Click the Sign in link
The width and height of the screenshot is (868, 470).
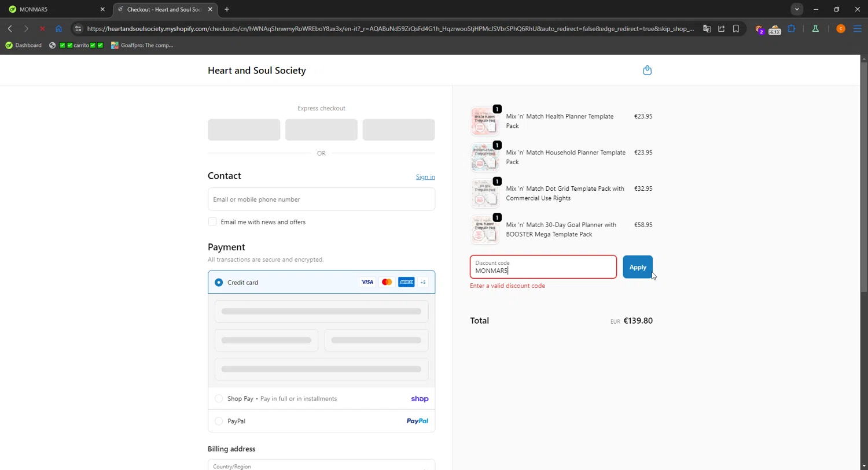(x=425, y=177)
